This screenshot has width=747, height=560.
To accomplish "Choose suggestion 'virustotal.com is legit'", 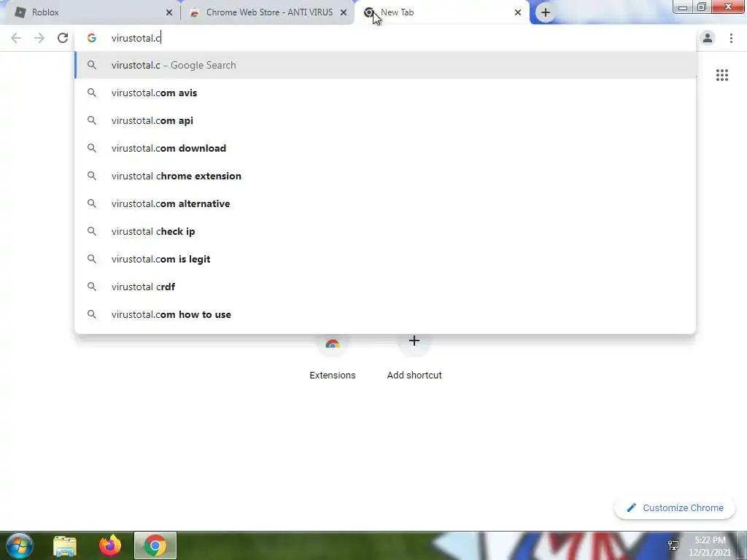I will coord(385,259).
